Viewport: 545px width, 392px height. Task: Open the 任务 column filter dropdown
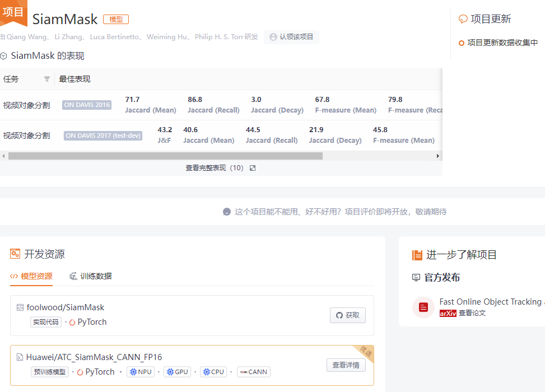[x=46, y=79]
